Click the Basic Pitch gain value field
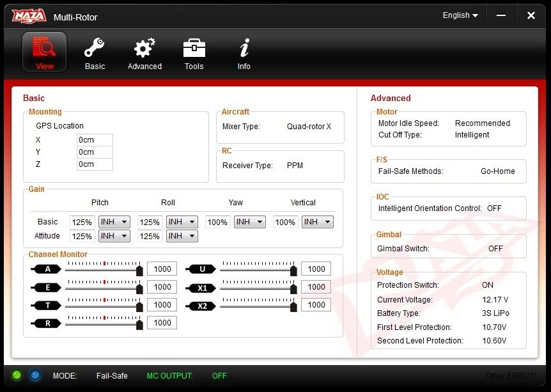551x392 pixels. (82, 222)
